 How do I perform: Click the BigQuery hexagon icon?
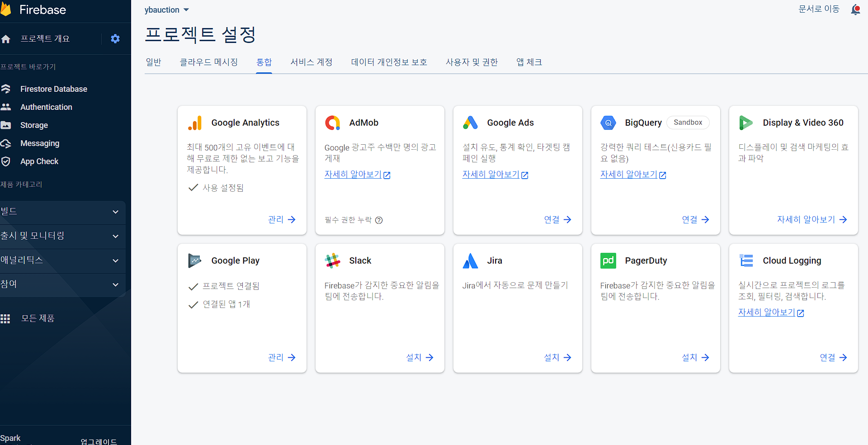608,123
